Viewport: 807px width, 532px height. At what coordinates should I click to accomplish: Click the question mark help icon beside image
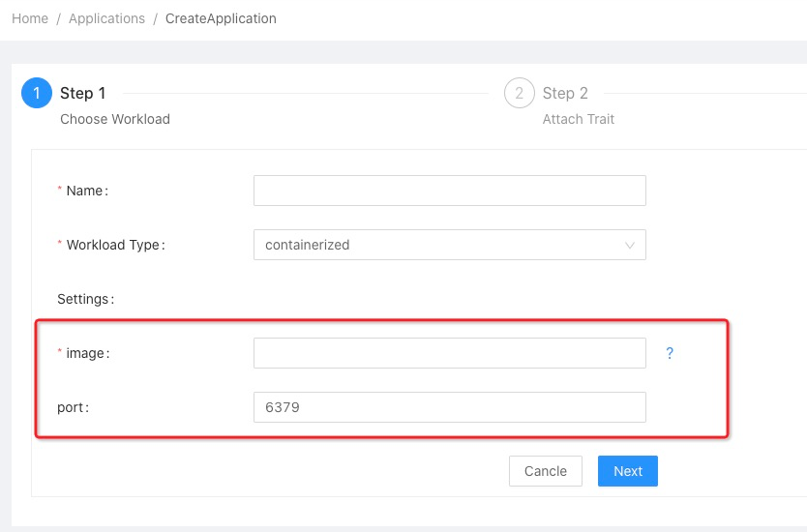tap(669, 353)
